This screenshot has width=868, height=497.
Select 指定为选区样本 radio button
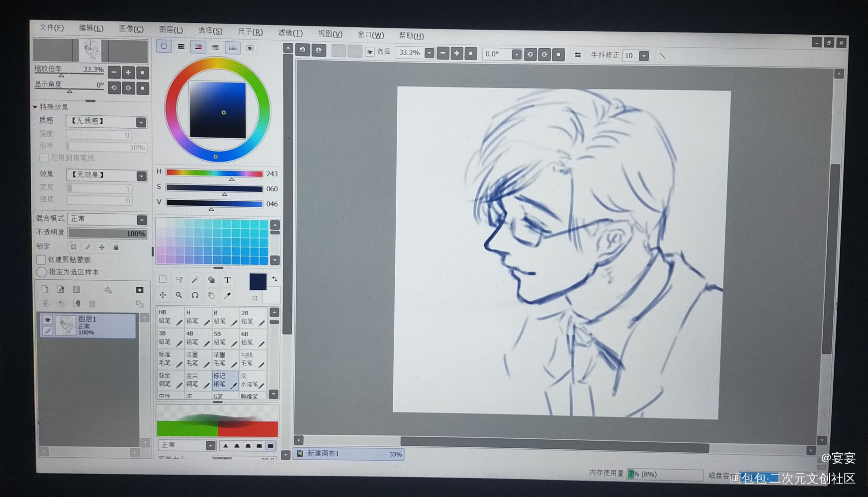click(x=42, y=272)
